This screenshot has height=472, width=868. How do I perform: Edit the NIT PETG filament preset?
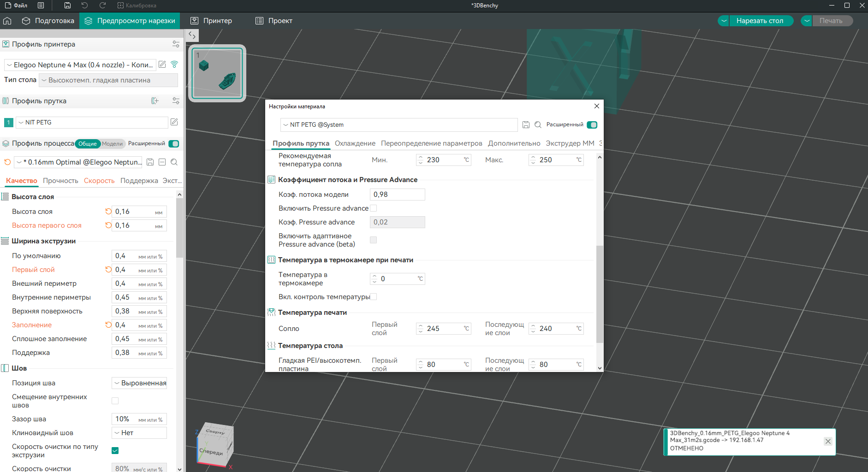[x=174, y=122]
